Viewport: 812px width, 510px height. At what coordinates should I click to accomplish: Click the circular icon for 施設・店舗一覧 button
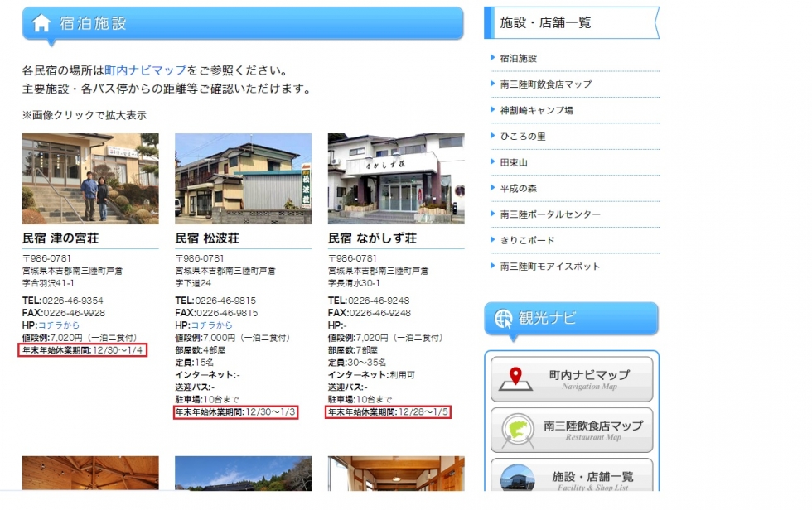pyautogui.click(x=518, y=479)
